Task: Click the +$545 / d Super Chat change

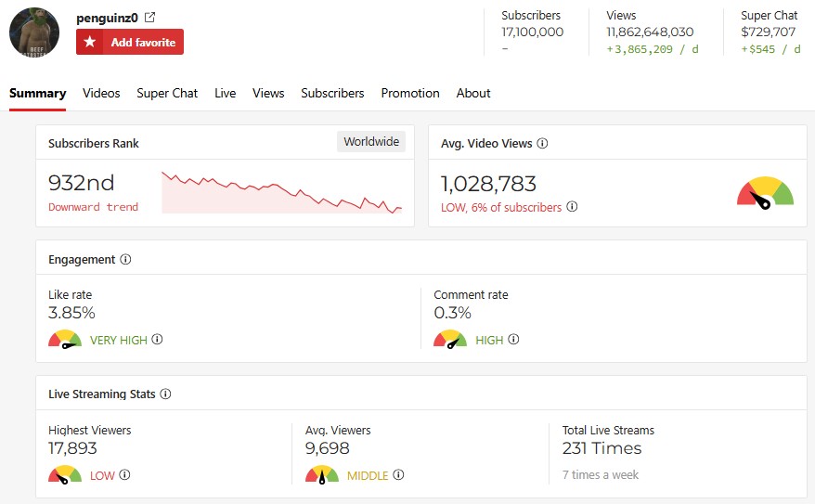Action: 770,49
